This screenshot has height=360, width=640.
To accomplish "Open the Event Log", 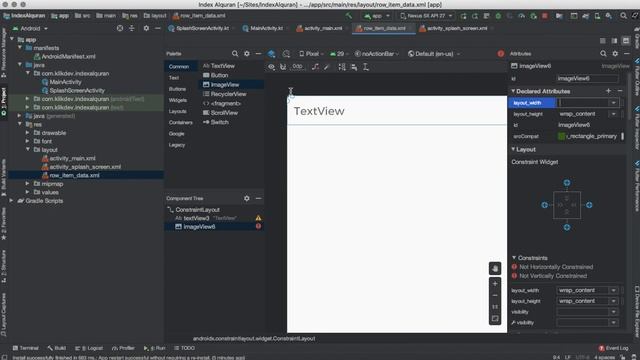I will [x=613, y=348].
